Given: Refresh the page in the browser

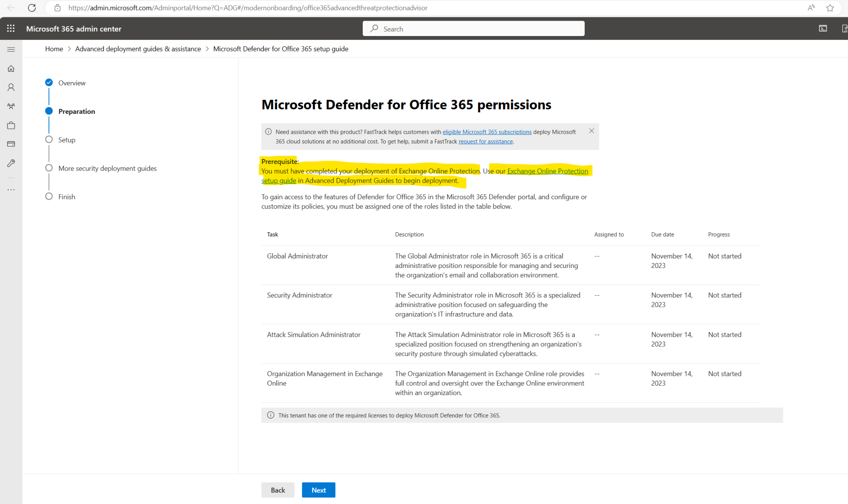Looking at the screenshot, I should coord(31,7).
